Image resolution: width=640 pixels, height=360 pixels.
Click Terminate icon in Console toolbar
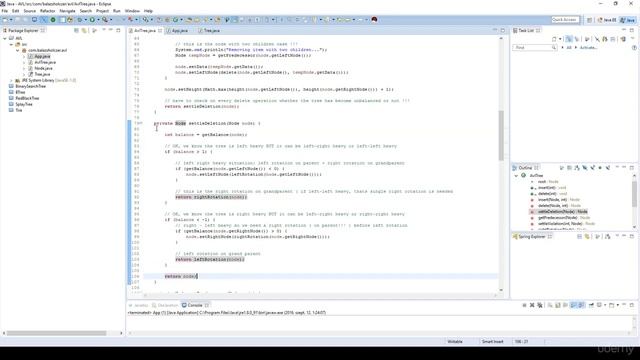pos(524,305)
